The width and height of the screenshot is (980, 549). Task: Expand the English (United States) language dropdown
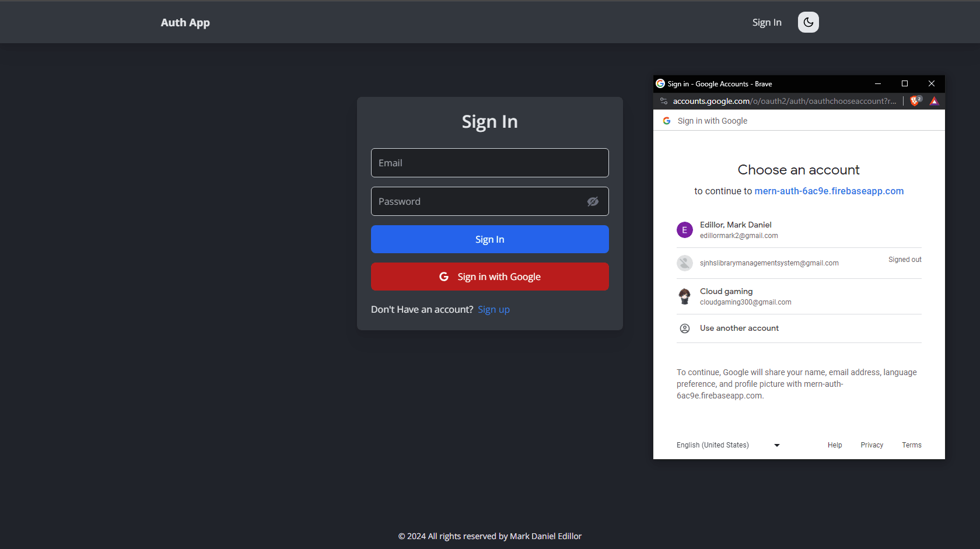point(728,445)
